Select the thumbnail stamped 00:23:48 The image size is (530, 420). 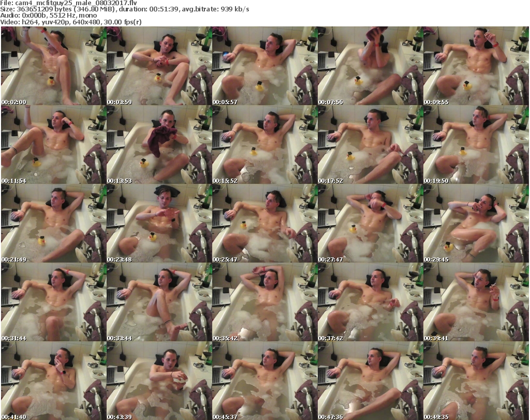[x=159, y=224]
